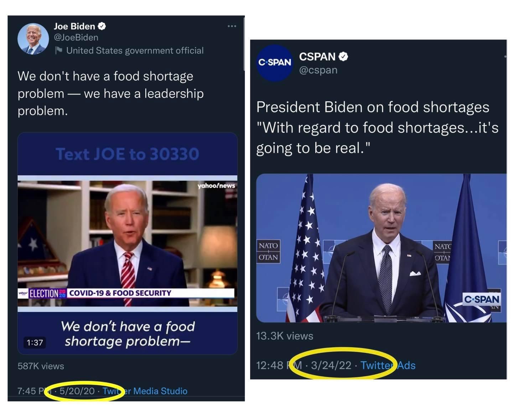This screenshot has width=513, height=420.
Task: Open the @cspan handle link
Action: pos(318,70)
